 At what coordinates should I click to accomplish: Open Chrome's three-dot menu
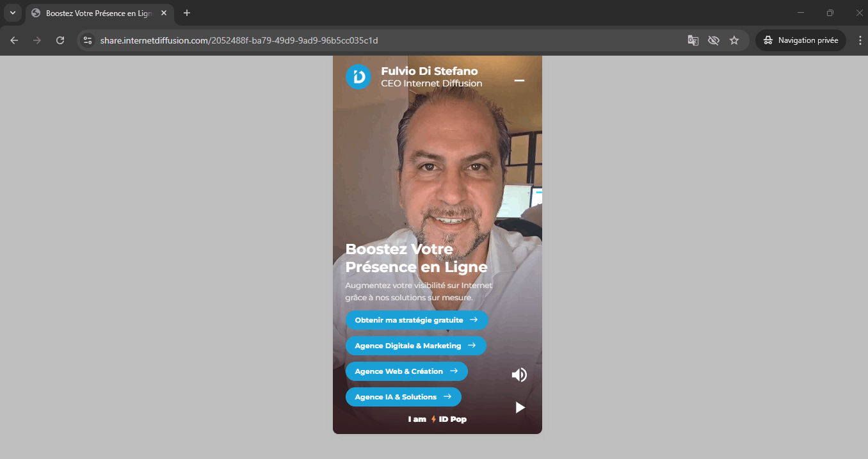860,40
